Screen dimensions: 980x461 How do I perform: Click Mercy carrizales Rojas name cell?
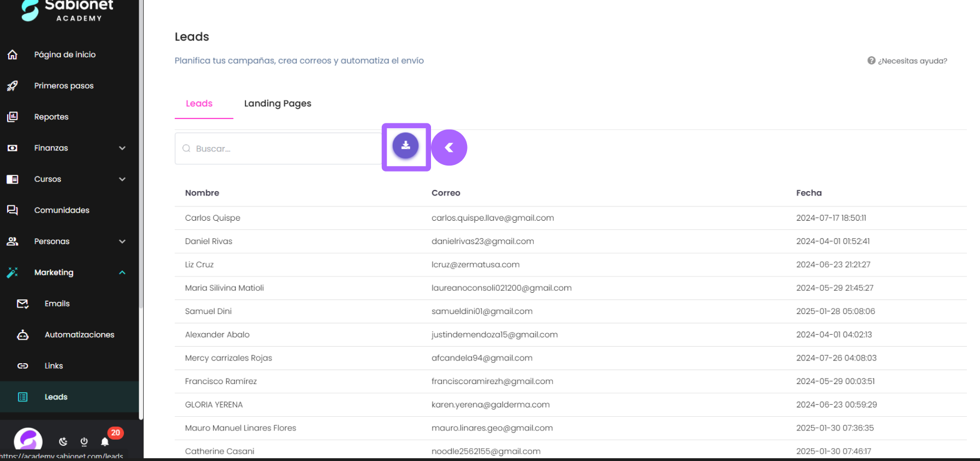(228, 358)
